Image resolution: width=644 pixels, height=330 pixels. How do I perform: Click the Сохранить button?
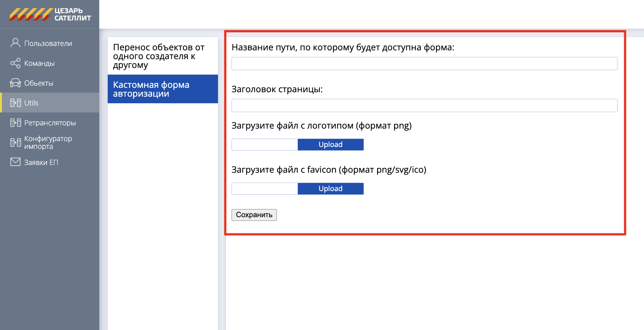pos(254,215)
